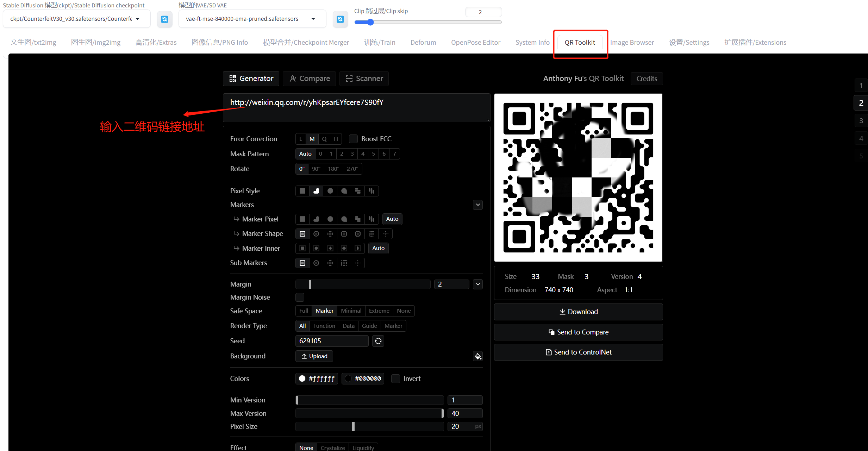Set Rotate to 90°
Viewport: 868px width, 451px height.
pos(316,169)
